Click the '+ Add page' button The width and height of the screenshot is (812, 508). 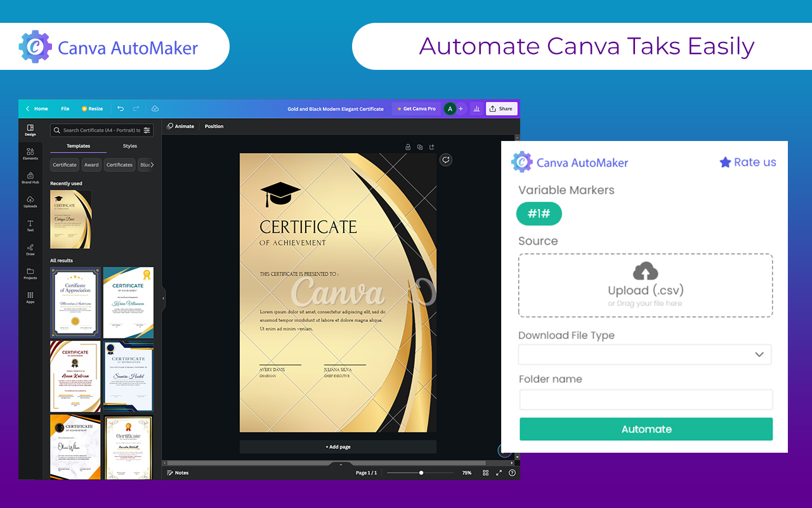click(x=338, y=447)
